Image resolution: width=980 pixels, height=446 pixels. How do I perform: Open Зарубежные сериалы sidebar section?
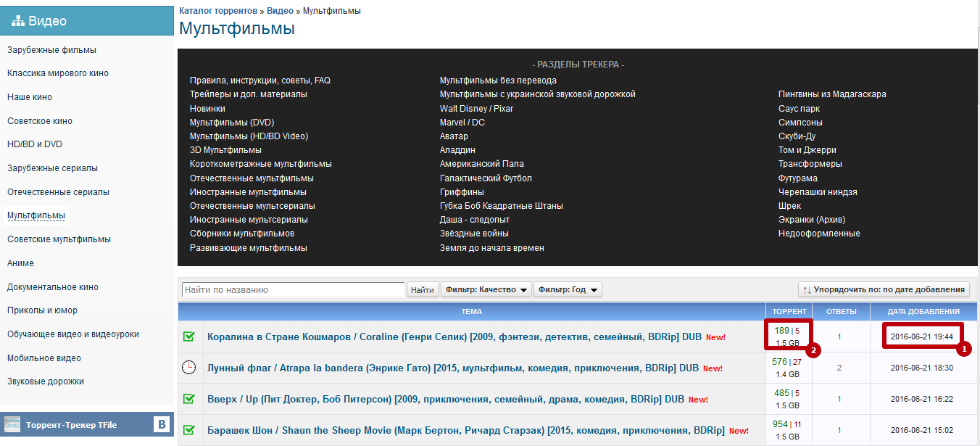pyautogui.click(x=52, y=168)
